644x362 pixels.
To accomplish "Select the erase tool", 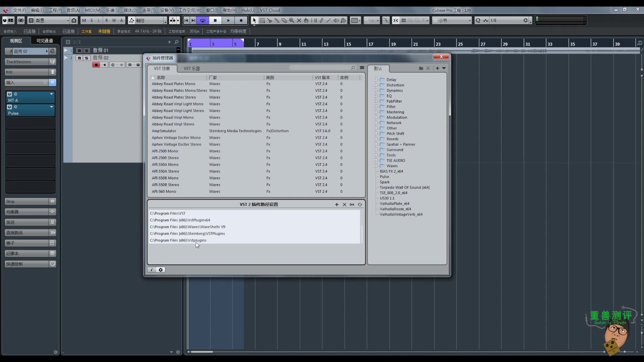I will (284, 20).
